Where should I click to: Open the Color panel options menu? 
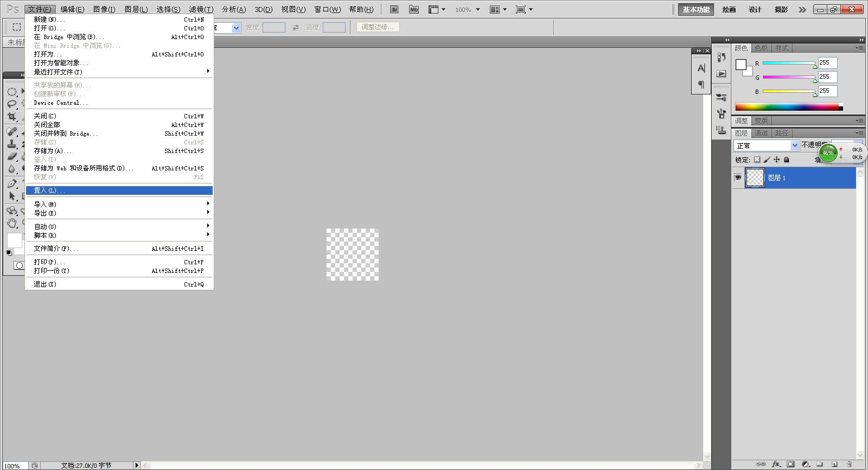point(859,48)
